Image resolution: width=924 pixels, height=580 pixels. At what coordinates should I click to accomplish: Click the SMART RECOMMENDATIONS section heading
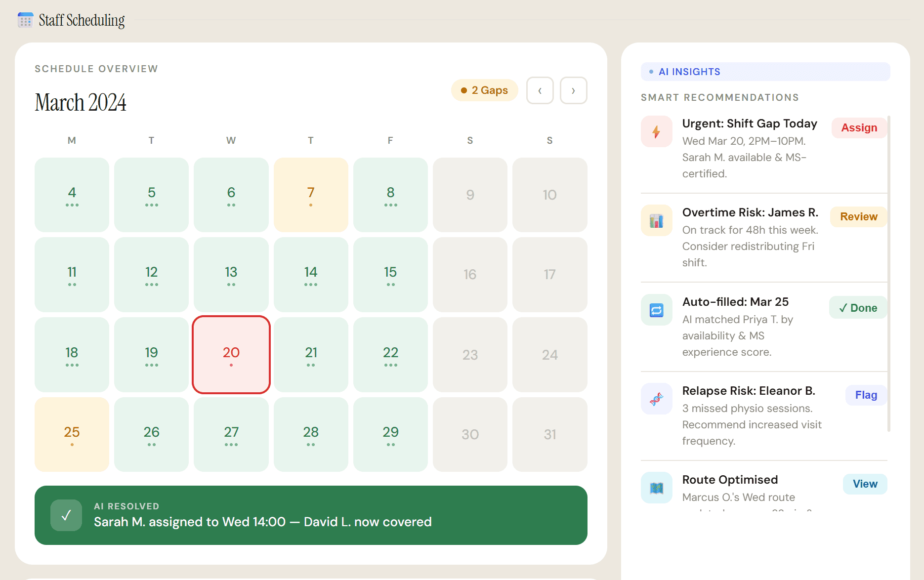point(719,97)
